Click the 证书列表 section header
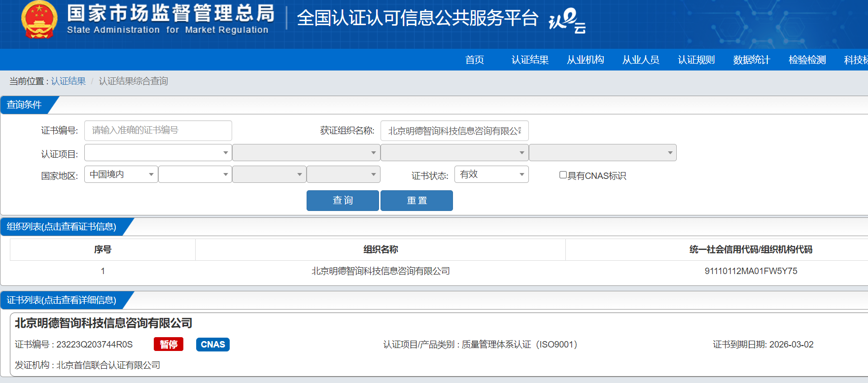This screenshot has height=383, width=868. tap(62, 300)
